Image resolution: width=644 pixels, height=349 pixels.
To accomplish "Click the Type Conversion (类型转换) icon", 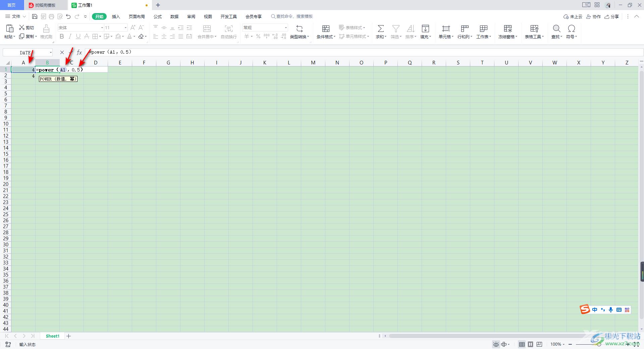I will 300,29.
